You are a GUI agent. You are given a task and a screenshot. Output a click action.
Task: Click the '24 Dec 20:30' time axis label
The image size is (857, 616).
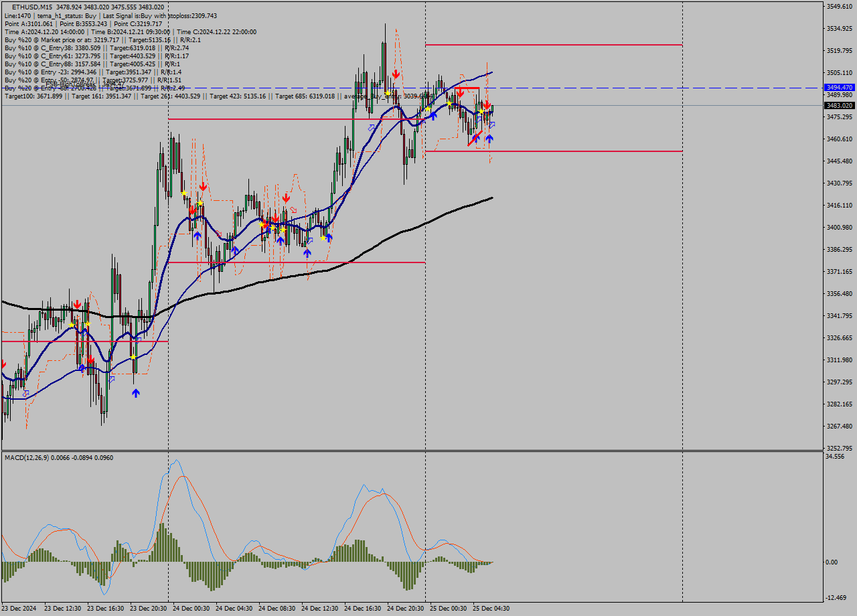[406, 608]
